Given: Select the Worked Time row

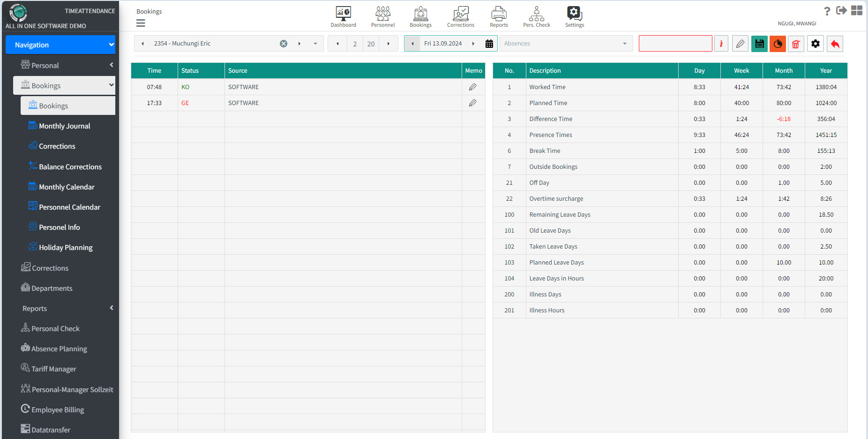Looking at the screenshot, I should 670,87.
